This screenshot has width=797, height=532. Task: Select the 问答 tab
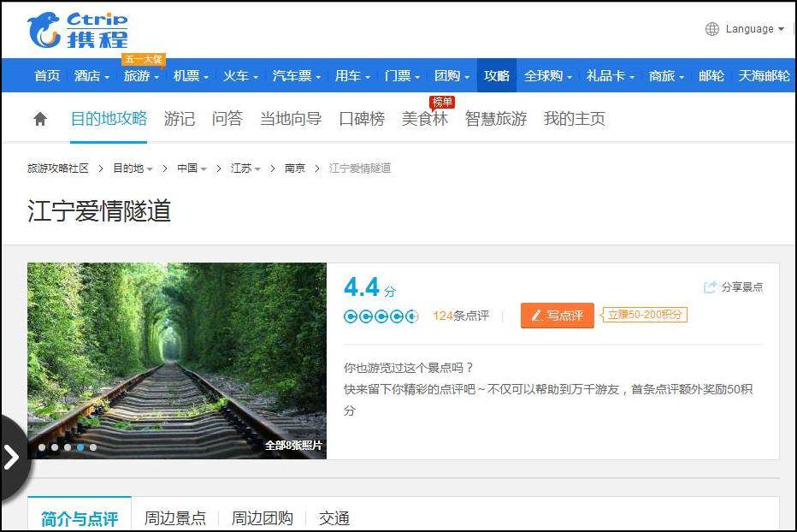coord(227,119)
